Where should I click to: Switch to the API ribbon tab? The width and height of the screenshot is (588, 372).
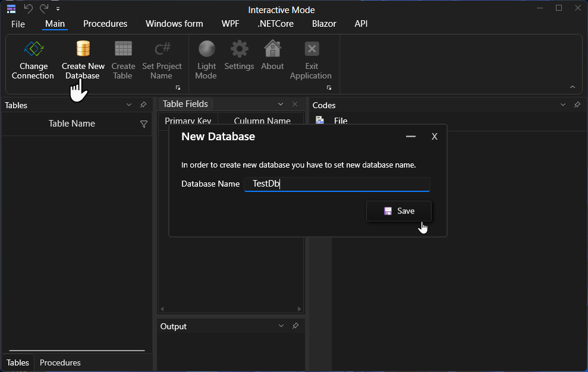pos(361,24)
